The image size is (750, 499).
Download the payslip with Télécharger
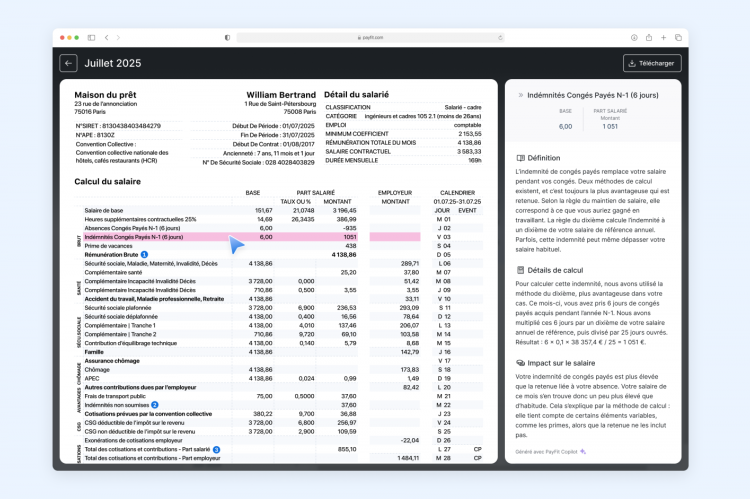click(x=652, y=63)
